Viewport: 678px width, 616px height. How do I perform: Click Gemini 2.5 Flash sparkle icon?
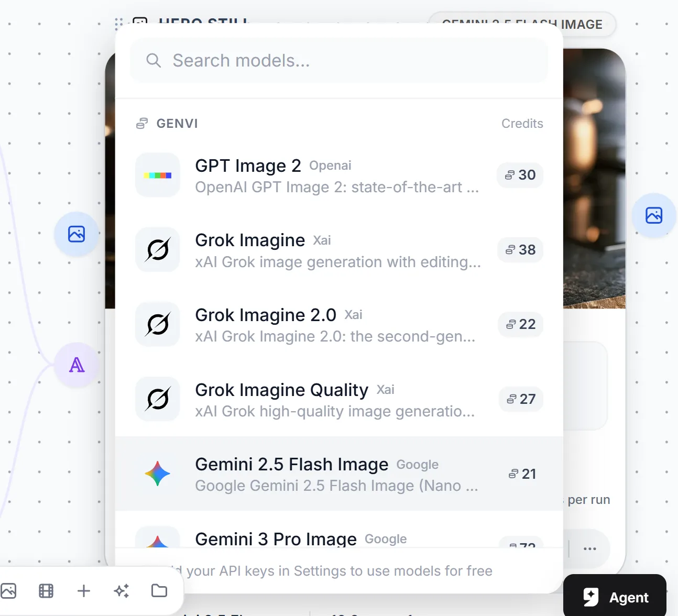point(158,474)
